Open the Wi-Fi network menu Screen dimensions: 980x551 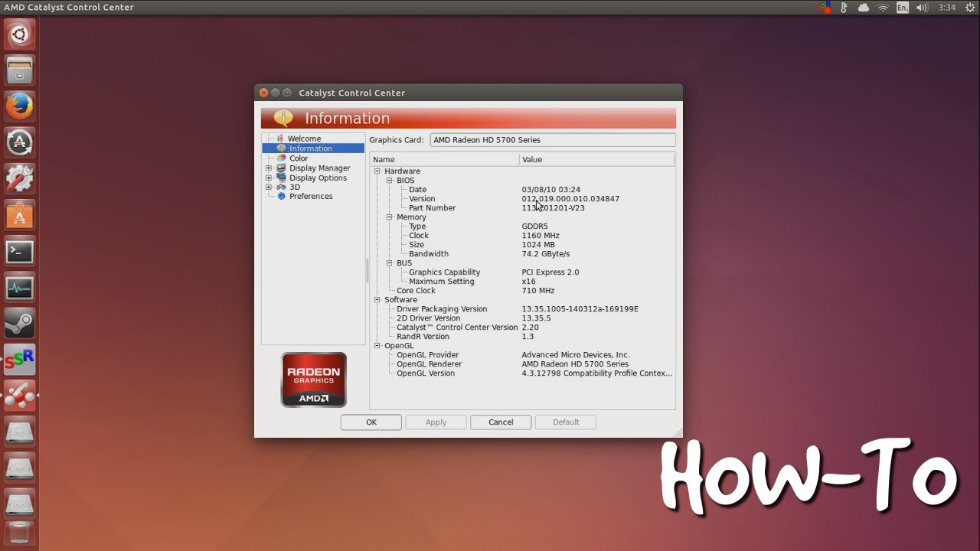pos(883,7)
